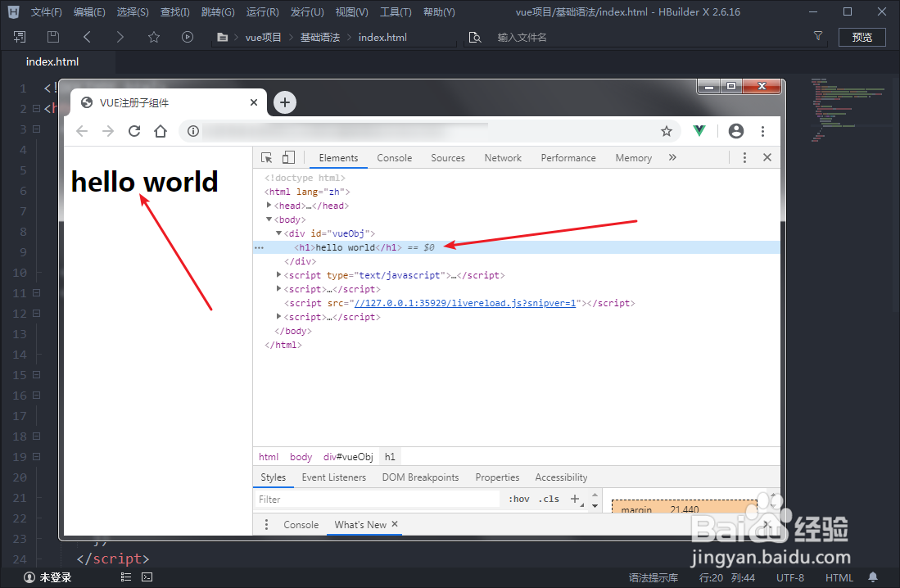The height and width of the screenshot is (588, 900).
Task: Toggle fold marker on editor line 16
Action: click(36, 395)
